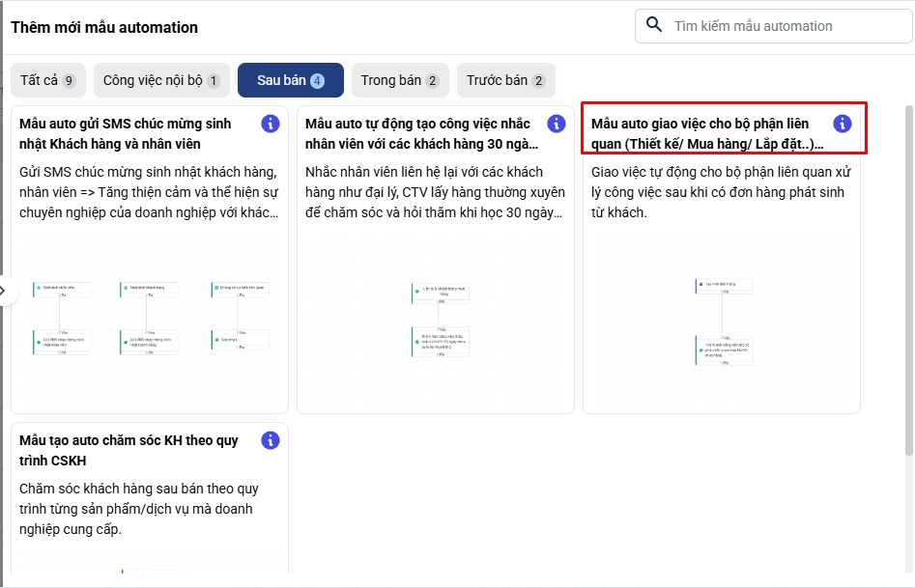Open Mẫu tạo auto chăm sóc KH title

(x=129, y=451)
